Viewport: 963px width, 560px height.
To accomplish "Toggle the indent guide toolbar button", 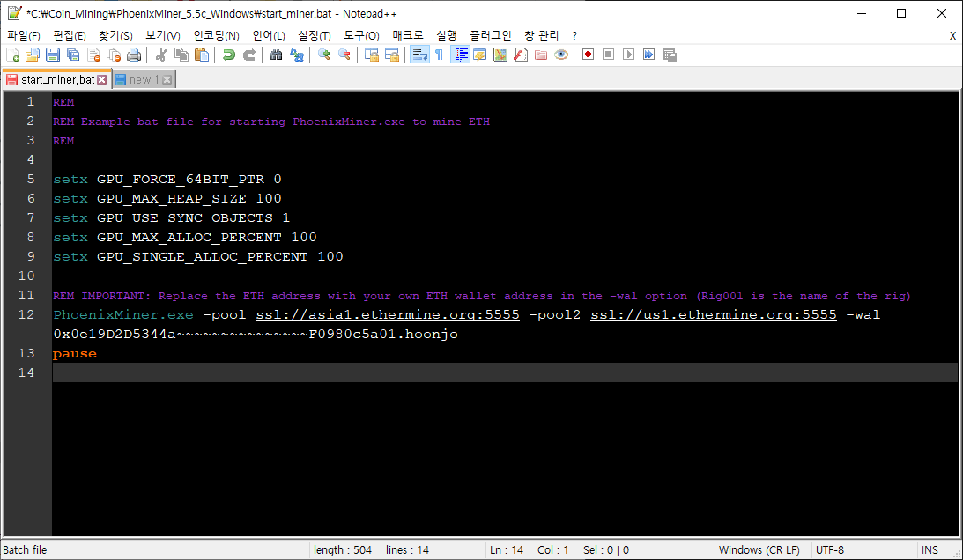I will click(x=460, y=55).
